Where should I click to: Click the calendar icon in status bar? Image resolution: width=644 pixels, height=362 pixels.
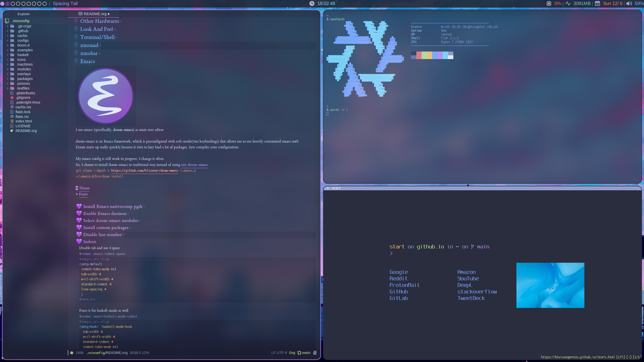[x=597, y=4]
